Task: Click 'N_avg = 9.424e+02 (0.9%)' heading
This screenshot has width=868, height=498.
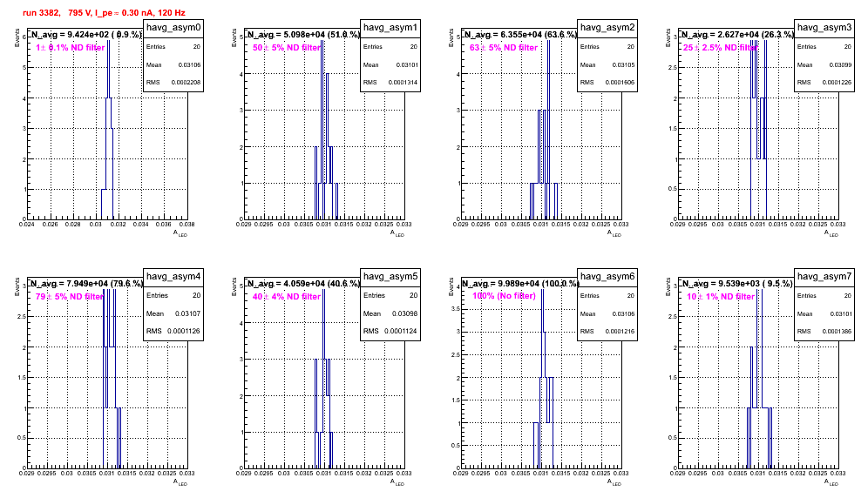Action: tap(85, 34)
